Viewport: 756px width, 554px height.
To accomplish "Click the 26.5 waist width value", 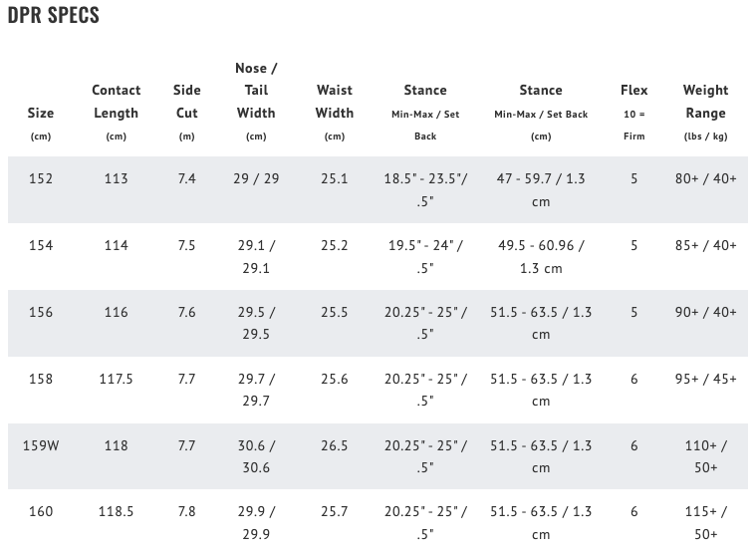I will point(334,446).
